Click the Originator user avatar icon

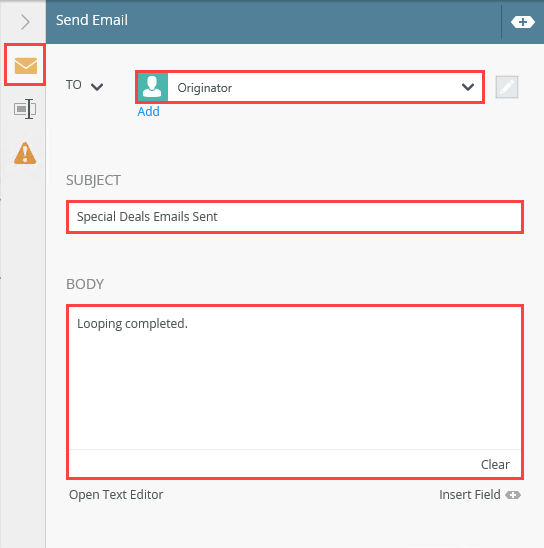pos(153,87)
